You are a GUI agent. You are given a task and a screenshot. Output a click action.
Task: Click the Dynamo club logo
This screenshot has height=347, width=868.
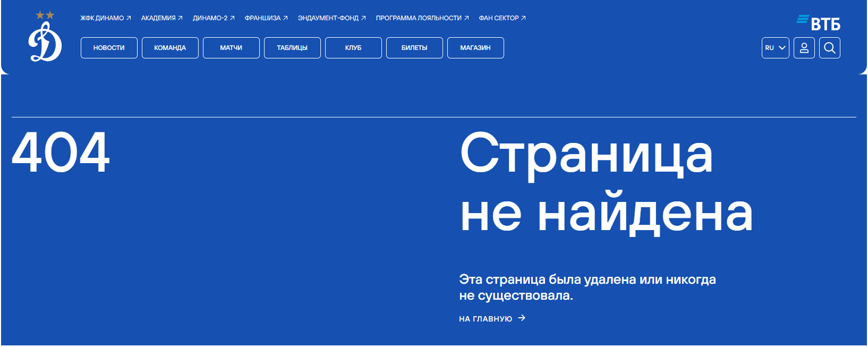tap(45, 36)
